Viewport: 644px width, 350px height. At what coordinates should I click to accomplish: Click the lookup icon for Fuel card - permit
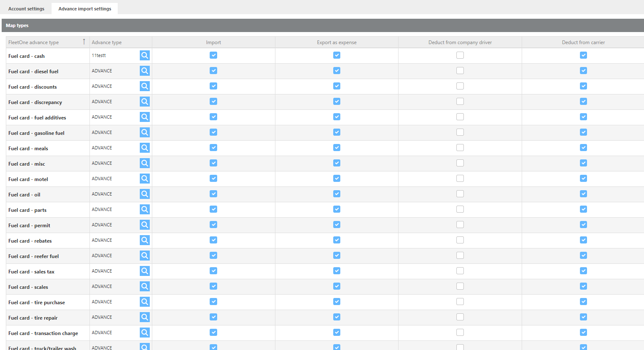pos(144,225)
